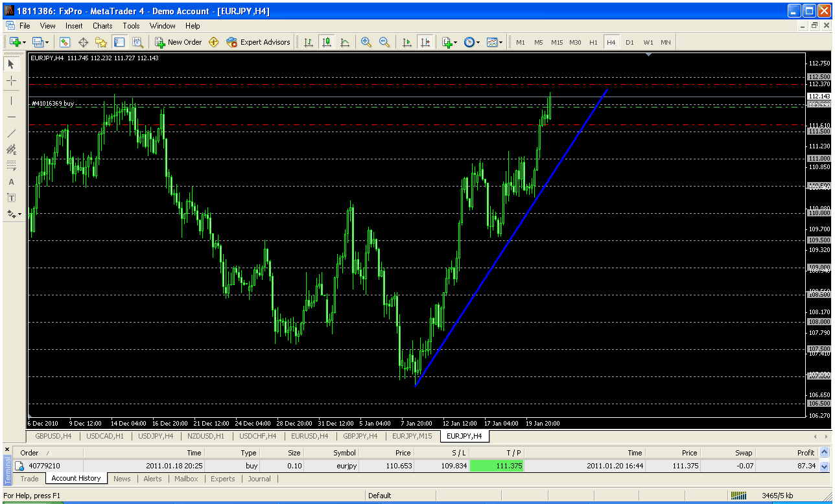Pick the Trendline drawing tool
835x504 pixels.
coord(11,133)
